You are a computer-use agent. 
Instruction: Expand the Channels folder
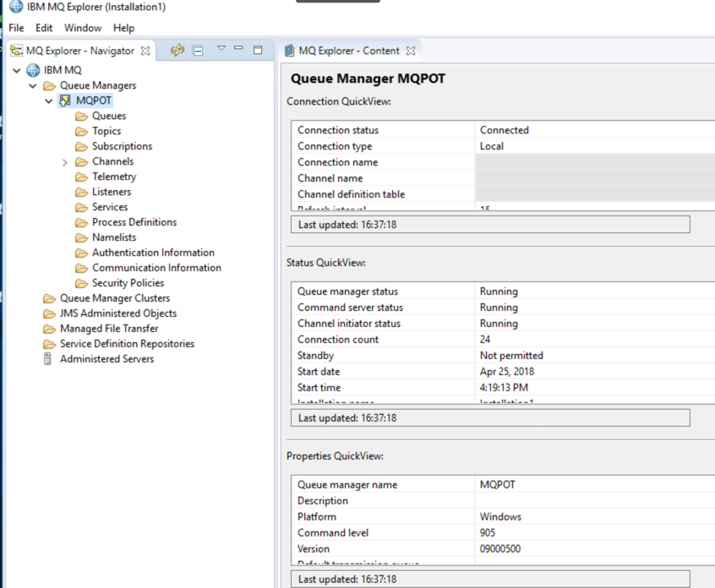[65, 162]
